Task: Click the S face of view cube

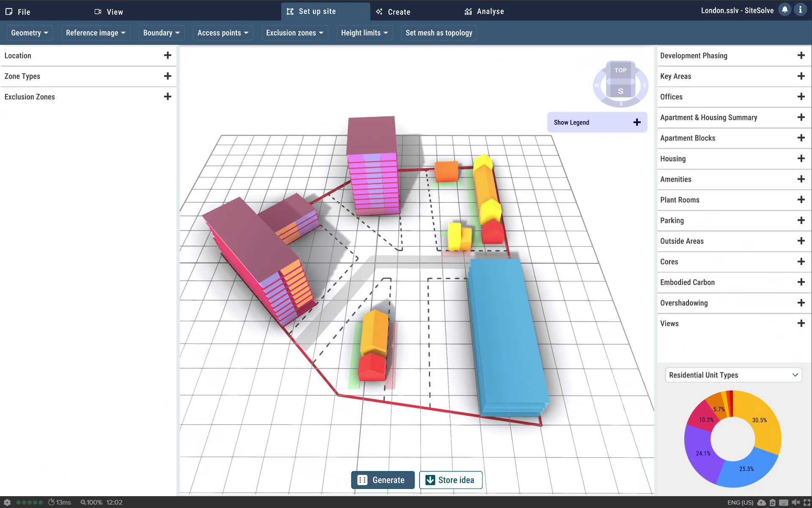Action: click(620, 91)
